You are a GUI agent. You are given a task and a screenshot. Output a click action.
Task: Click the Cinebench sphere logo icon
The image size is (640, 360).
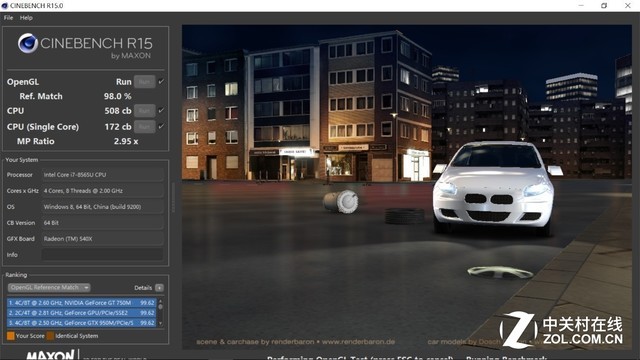[x=28, y=43]
